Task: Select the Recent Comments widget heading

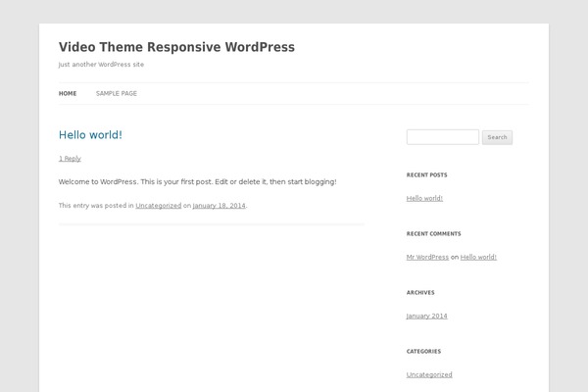Action: 433,233
